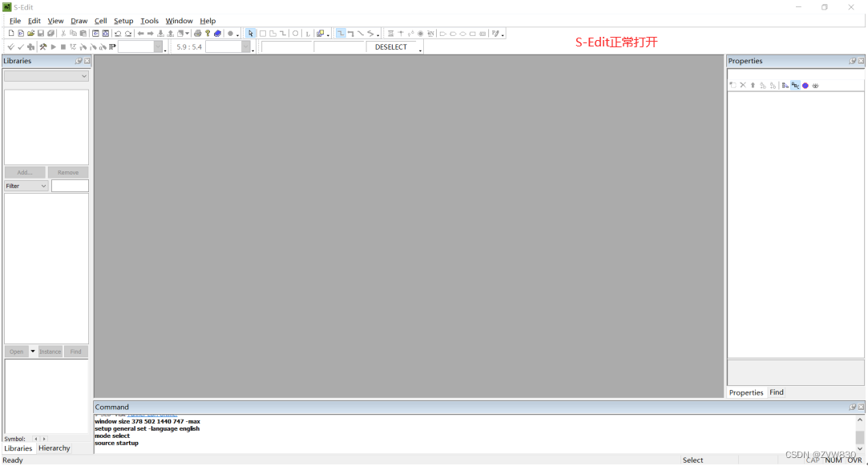
Task: Click the filter text input field
Action: click(x=70, y=186)
